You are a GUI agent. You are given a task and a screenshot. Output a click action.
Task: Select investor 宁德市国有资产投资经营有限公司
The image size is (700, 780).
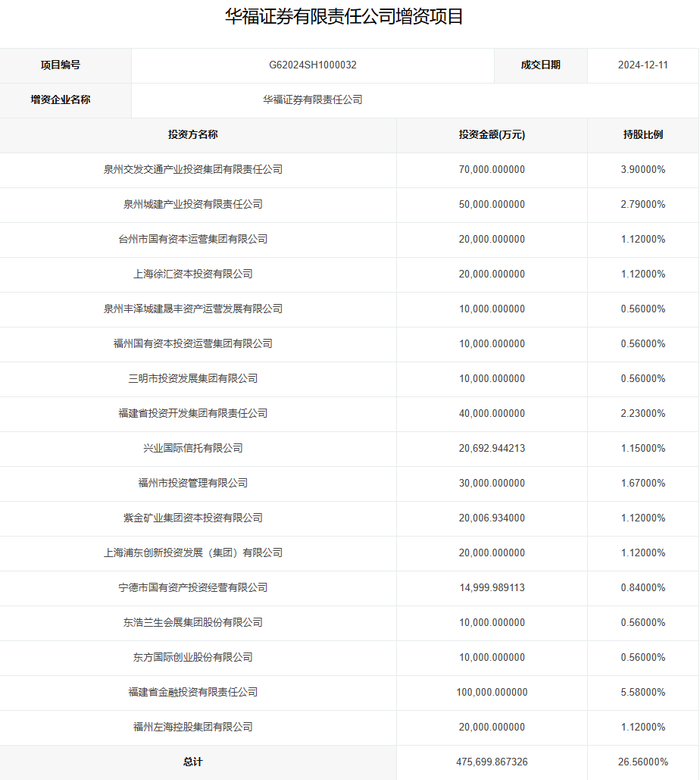pos(193,587)
